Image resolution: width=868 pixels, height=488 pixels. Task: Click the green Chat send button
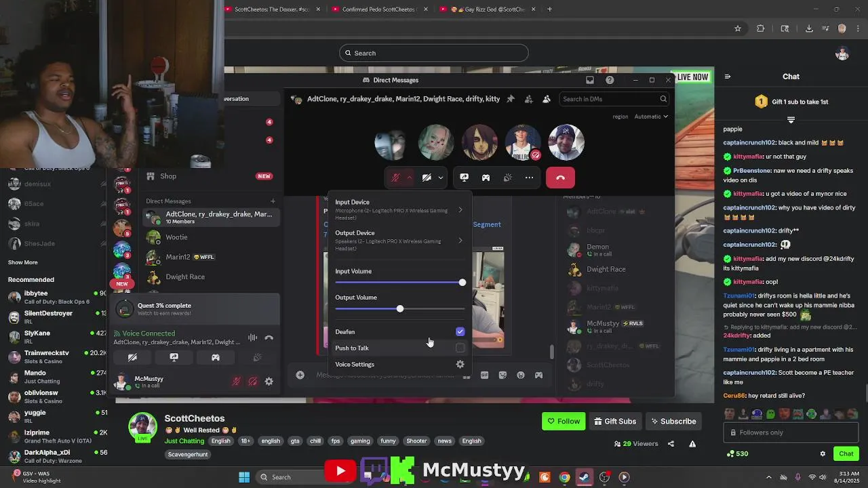click(x=846, y=453)
